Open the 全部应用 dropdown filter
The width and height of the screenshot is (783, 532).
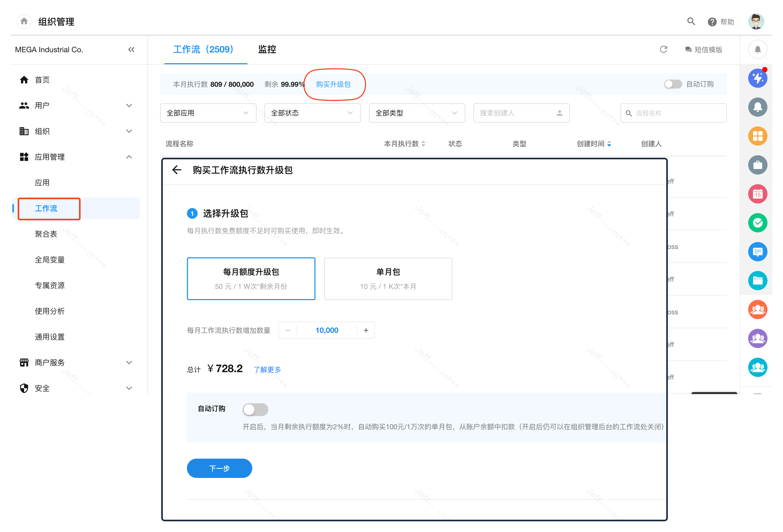click(208, 113)
